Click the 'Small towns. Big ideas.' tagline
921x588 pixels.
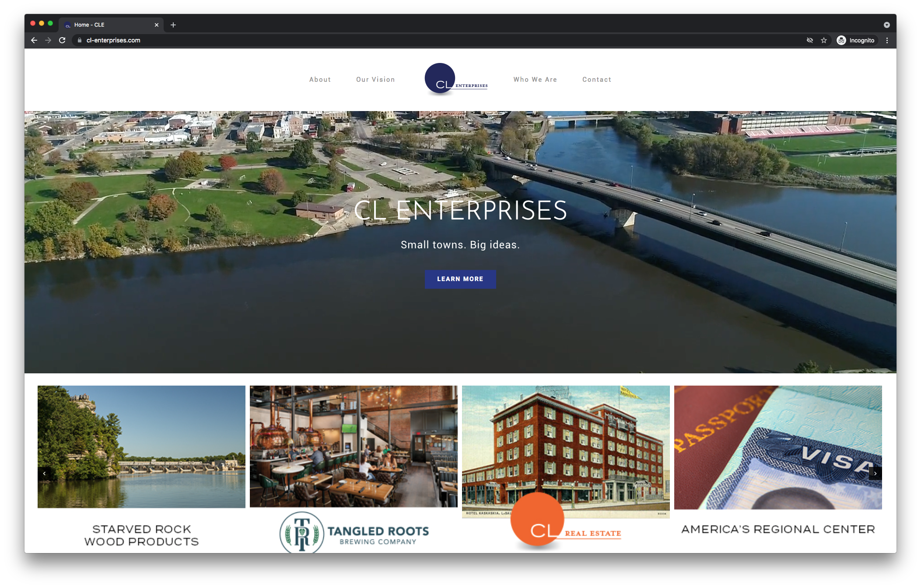(460, 245)
